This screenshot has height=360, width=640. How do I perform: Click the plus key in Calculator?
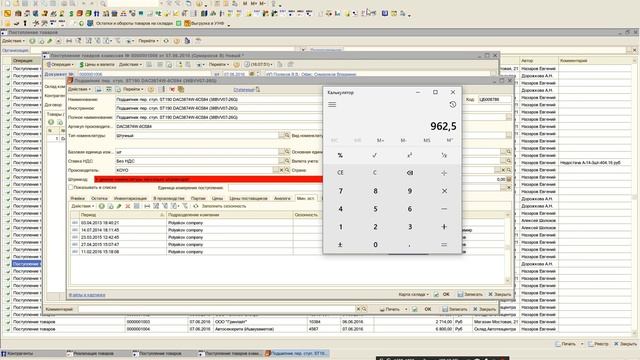[x=444, y=227]
